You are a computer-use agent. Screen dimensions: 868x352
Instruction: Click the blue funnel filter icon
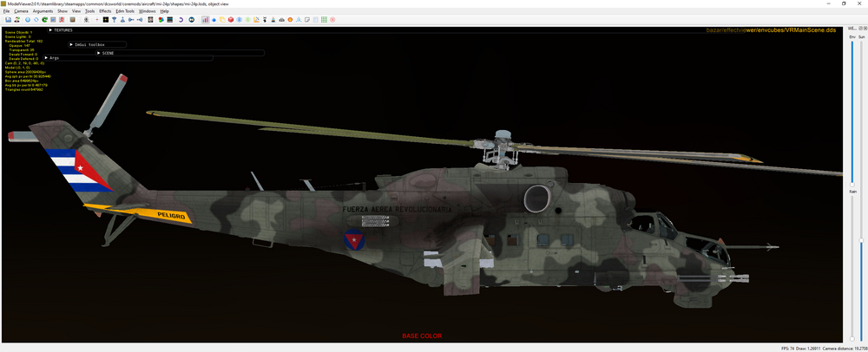(114, 19)
